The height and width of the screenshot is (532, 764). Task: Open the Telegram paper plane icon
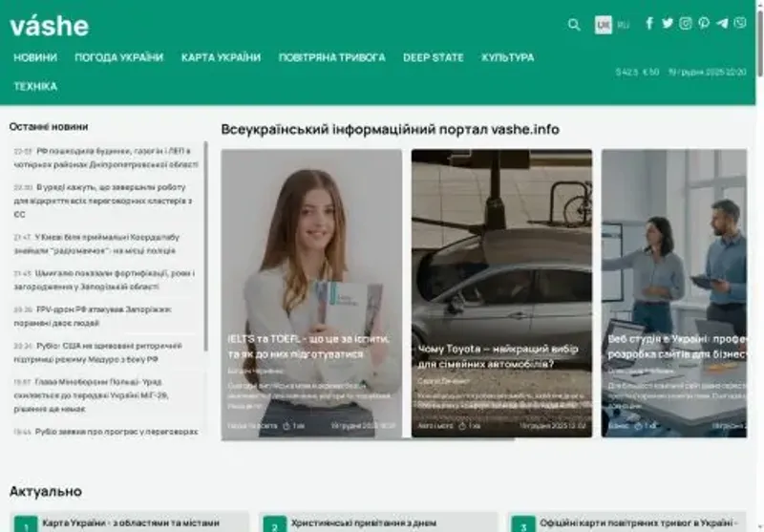pos(722,23)
